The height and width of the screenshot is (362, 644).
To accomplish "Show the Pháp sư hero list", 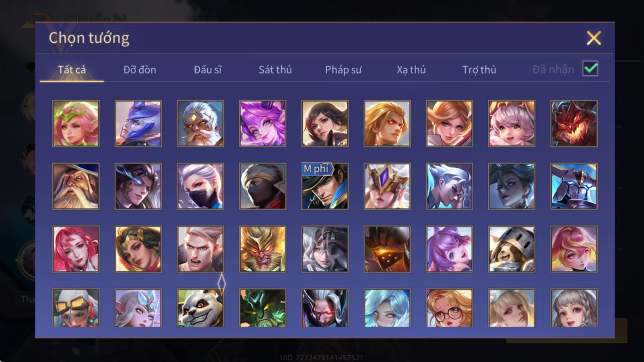I will click(343, 70).
